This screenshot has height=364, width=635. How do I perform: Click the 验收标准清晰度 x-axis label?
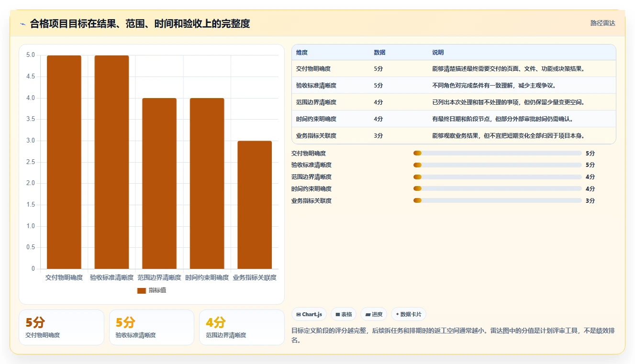[111, 277]
